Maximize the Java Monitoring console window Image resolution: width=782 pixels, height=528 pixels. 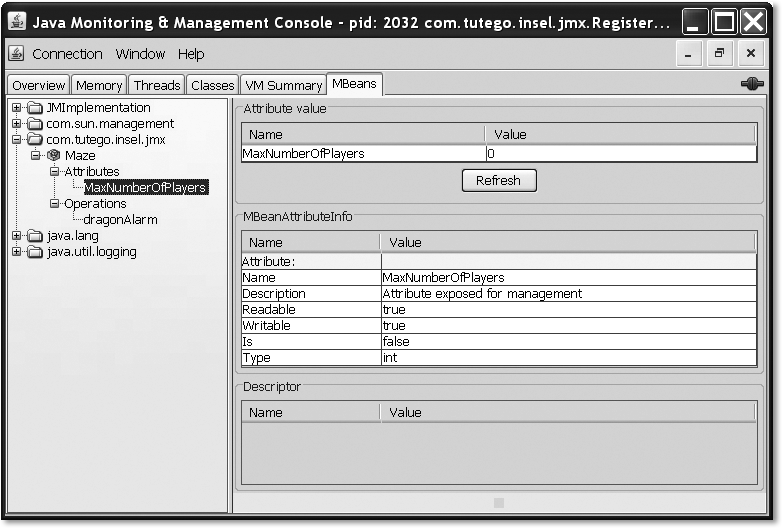click(724, 22)
